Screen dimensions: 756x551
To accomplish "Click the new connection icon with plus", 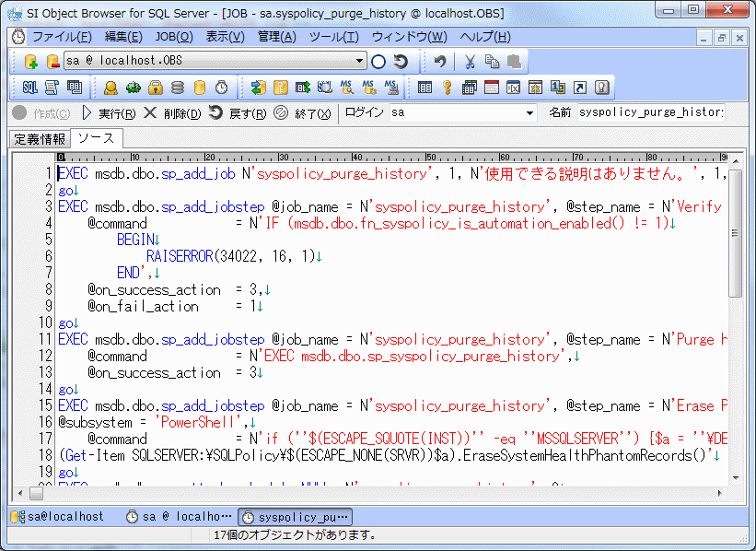I will coord(30,62).
